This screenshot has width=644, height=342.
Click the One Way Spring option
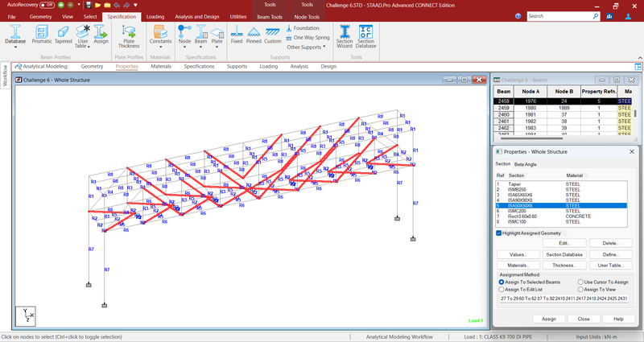pyautogui.click(x=308, y=37)
